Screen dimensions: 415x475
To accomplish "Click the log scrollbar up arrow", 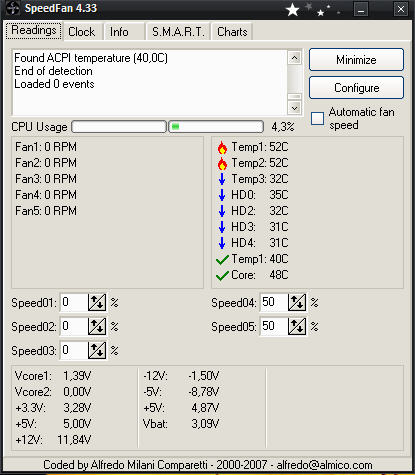I will tap(294, 58).
